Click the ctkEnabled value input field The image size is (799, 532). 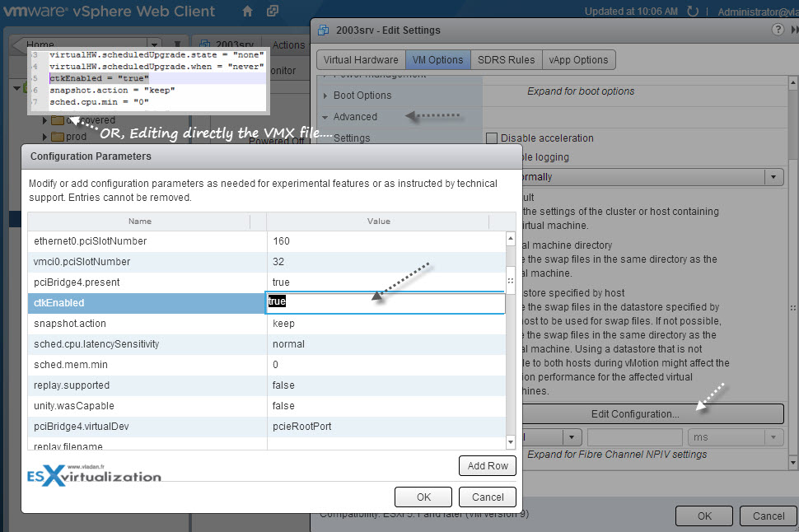(x=385, y=303)
